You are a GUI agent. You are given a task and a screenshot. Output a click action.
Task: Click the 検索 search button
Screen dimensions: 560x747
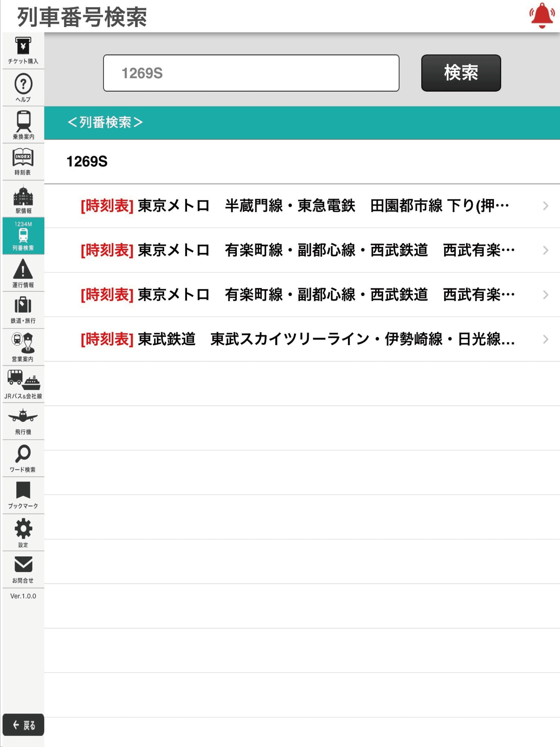pos(461,73)
